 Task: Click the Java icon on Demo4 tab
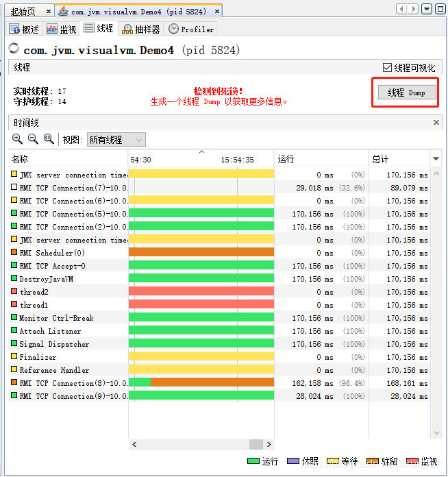[63, 11]
